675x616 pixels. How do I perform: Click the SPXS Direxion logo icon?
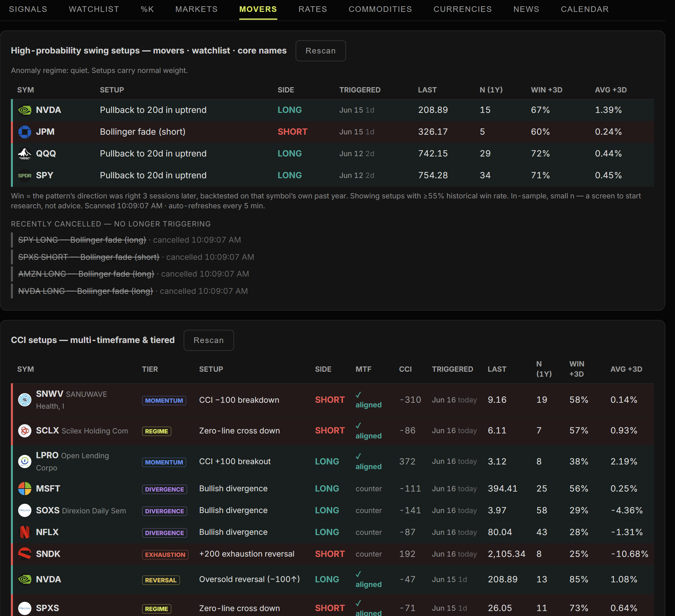click(24, 608)
